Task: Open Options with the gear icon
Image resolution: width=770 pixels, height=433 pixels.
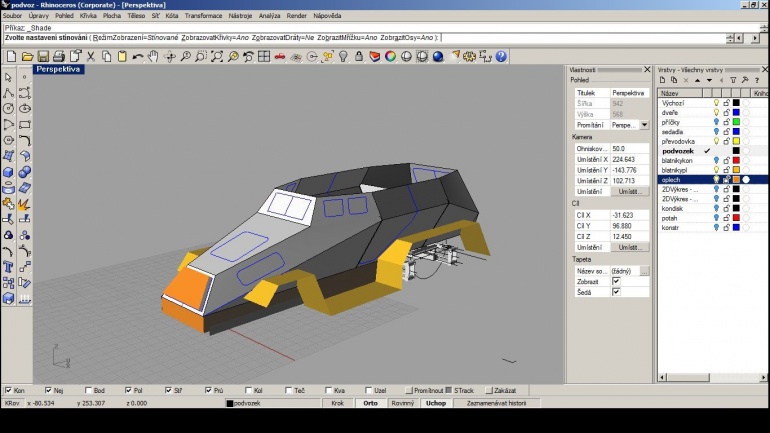Action: (469, 56)
